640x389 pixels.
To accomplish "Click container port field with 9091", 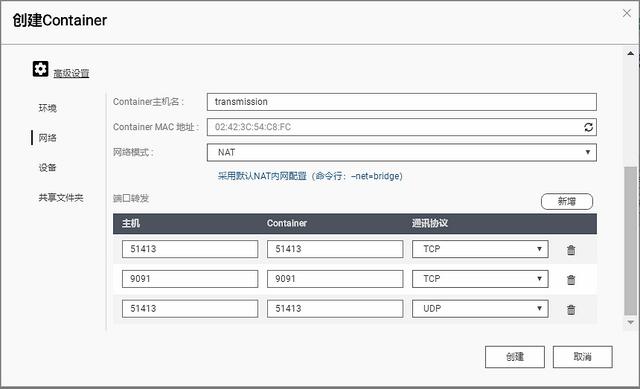I will tap(335, 279).
